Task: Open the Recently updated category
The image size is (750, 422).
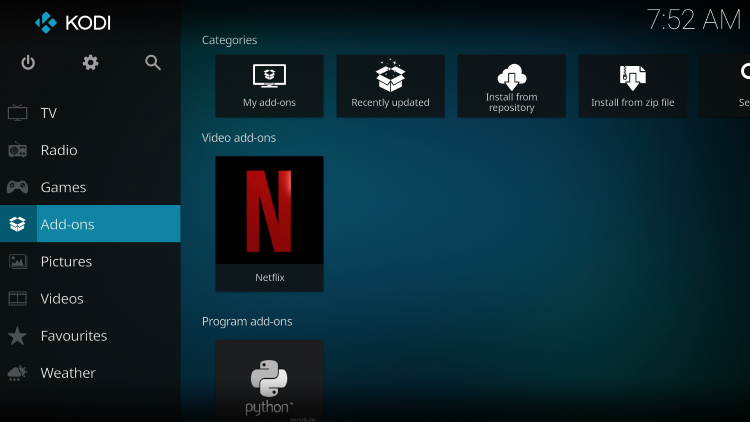Action: 390,86
